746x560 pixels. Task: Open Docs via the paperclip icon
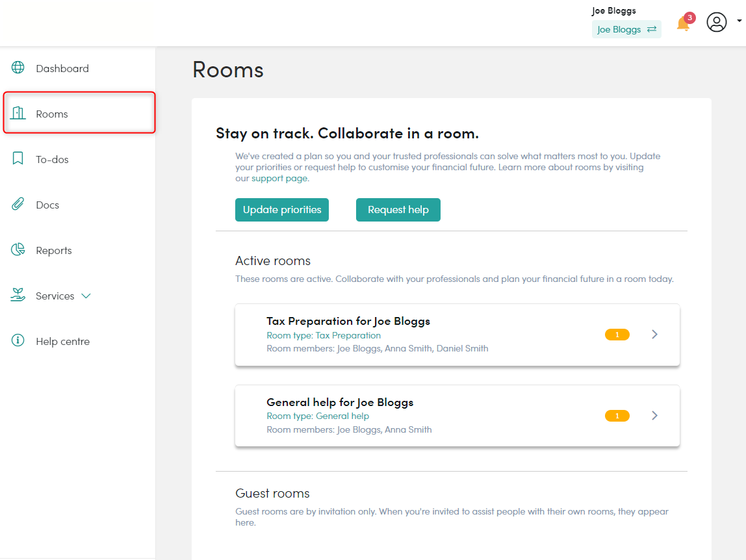click(x=18, y=204)
